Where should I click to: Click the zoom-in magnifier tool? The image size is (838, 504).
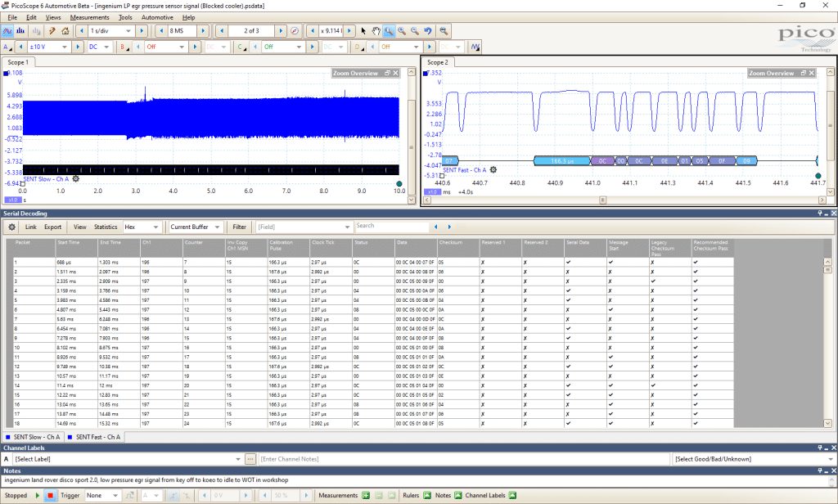[x=402, y=31]
